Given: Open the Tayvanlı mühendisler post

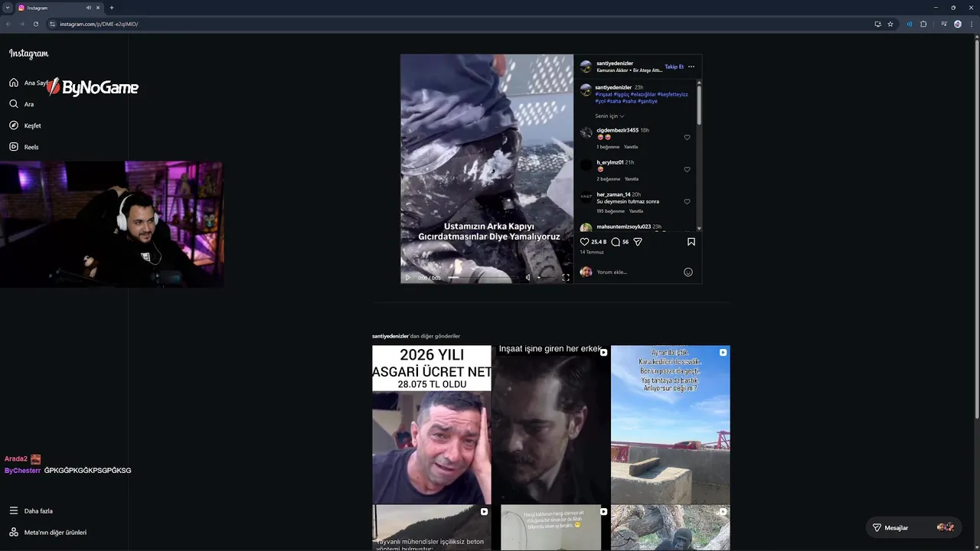Looking at the screenshot, I should point(432,527).
